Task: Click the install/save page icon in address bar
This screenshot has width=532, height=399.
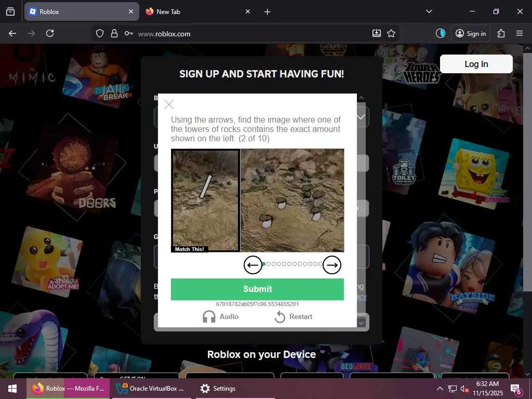Action: tap(377, 33)
